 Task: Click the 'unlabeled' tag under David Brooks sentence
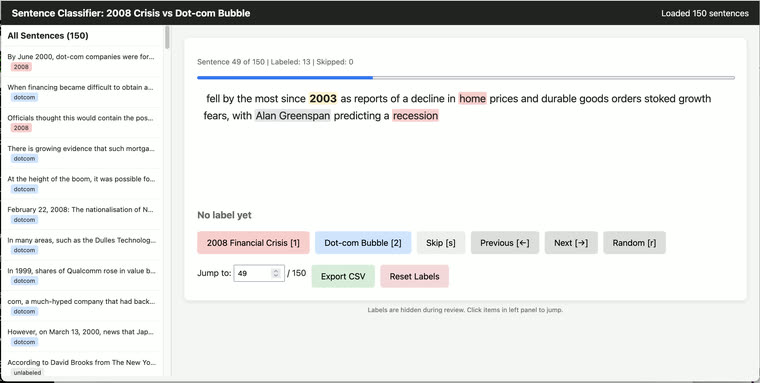pyautogui.click(x=27, y=373)
